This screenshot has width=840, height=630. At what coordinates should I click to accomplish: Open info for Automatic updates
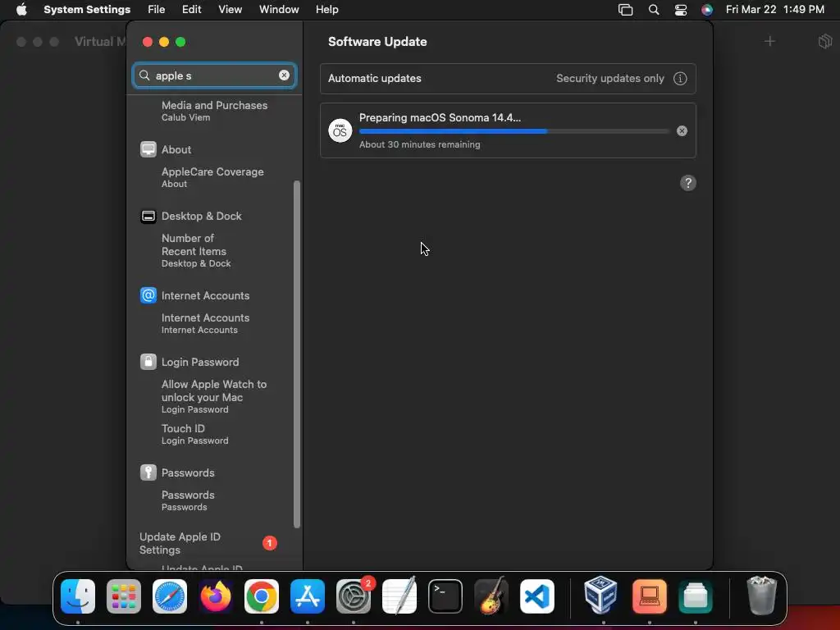[x=680, y=79]
